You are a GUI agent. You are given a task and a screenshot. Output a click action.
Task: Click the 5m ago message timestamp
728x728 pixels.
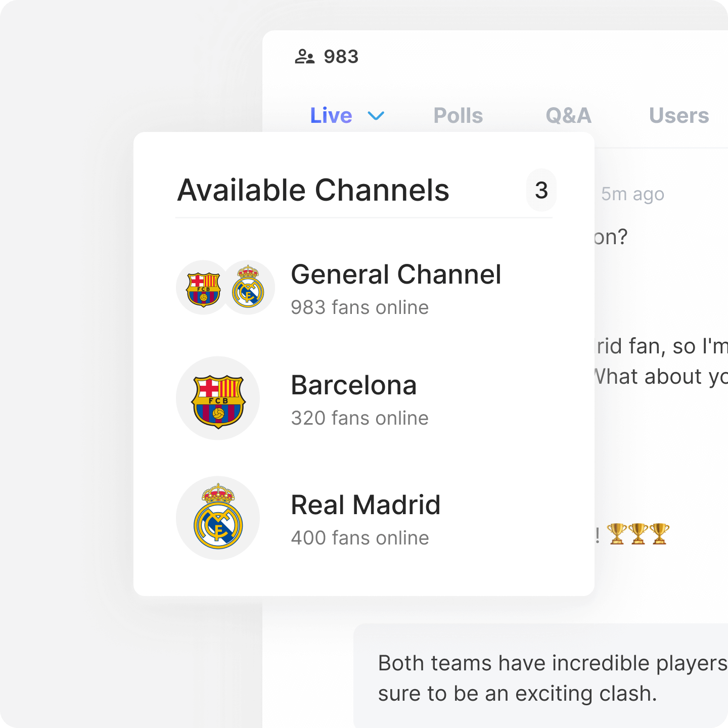632,194
